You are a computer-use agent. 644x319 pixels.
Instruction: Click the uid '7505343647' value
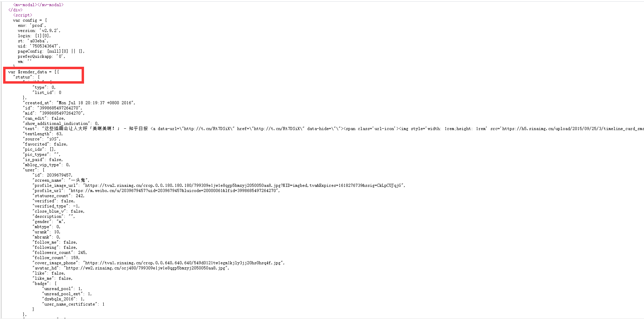pyautogui.click(x=45, y=46)
